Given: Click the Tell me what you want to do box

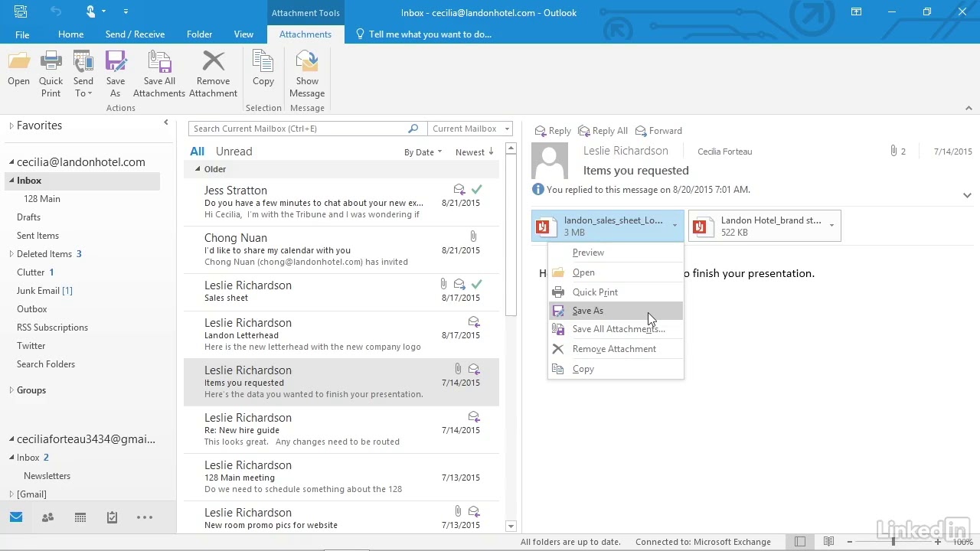Looking at the screenshot, I should pyautogui.click(x=424, y=34).
